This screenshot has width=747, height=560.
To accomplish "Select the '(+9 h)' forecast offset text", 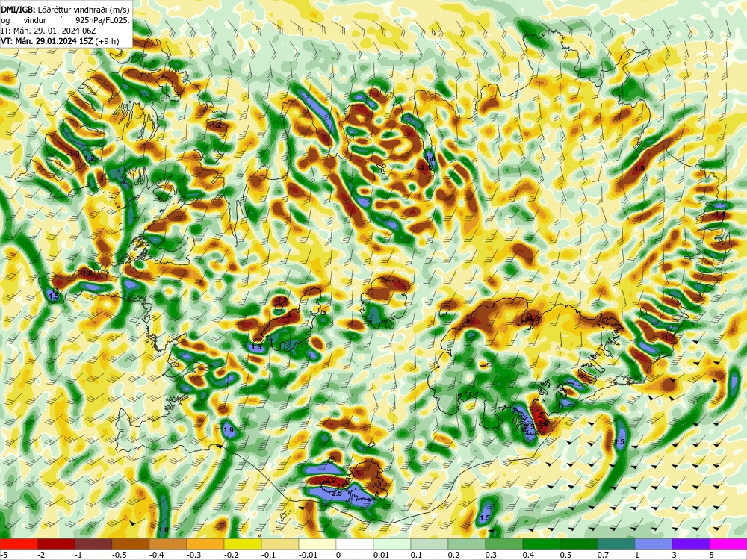I will click(107, 41).
